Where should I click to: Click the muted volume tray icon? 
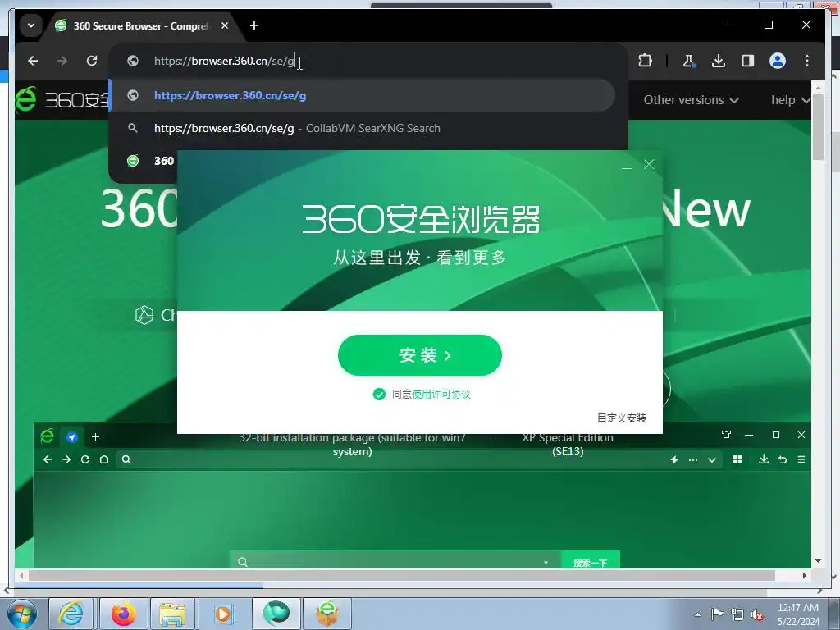click(757, 614)
